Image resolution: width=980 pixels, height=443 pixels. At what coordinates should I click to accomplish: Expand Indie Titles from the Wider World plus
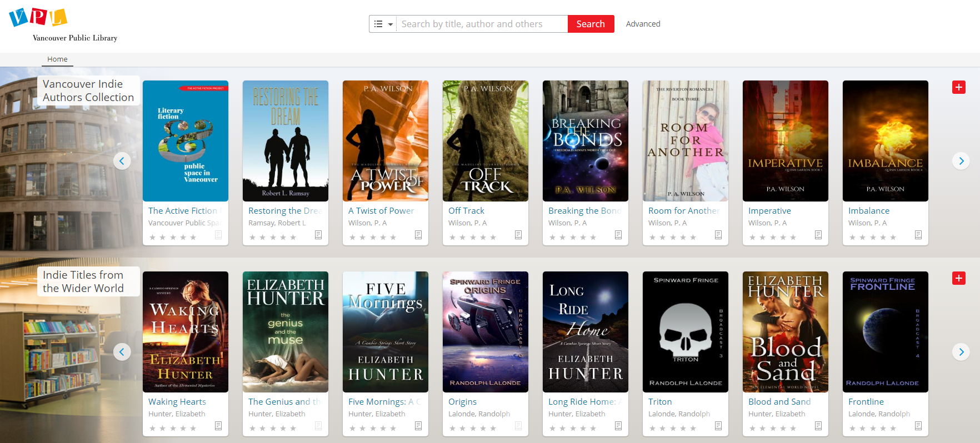pos(958,278)
